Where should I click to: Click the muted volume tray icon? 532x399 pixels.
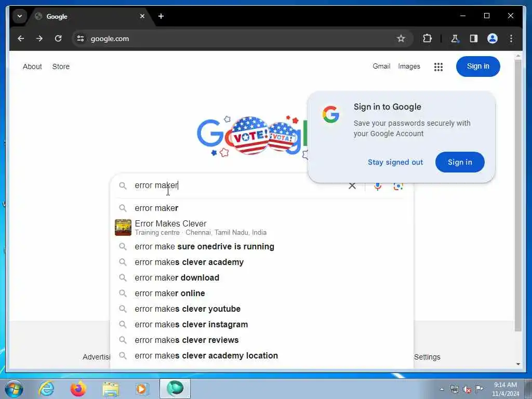coord(467,390)
